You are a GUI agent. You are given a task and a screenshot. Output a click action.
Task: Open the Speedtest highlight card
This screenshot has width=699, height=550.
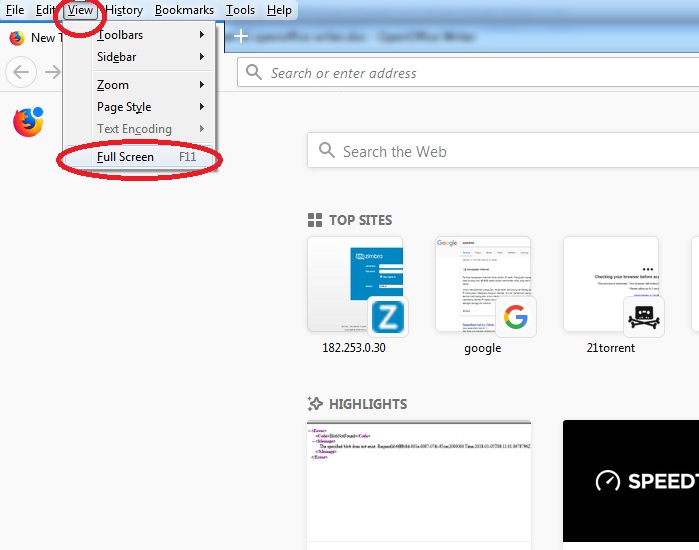pos(631,485)
